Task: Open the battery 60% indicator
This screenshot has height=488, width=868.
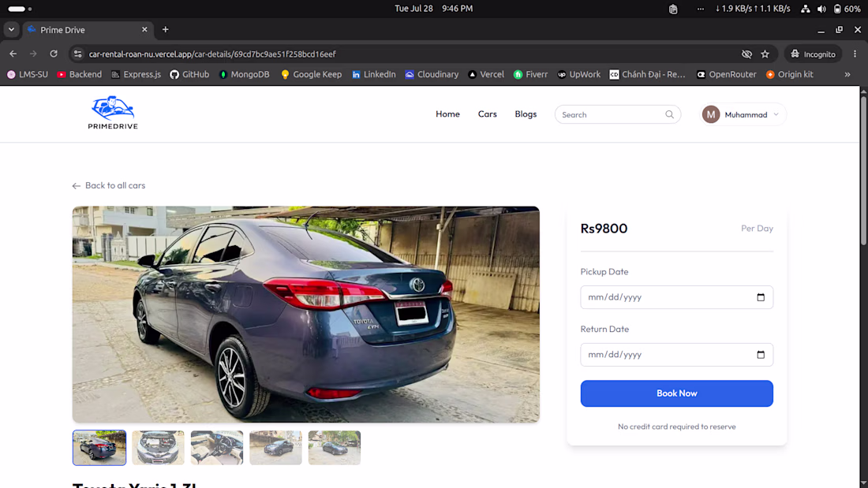Action: 847,9
